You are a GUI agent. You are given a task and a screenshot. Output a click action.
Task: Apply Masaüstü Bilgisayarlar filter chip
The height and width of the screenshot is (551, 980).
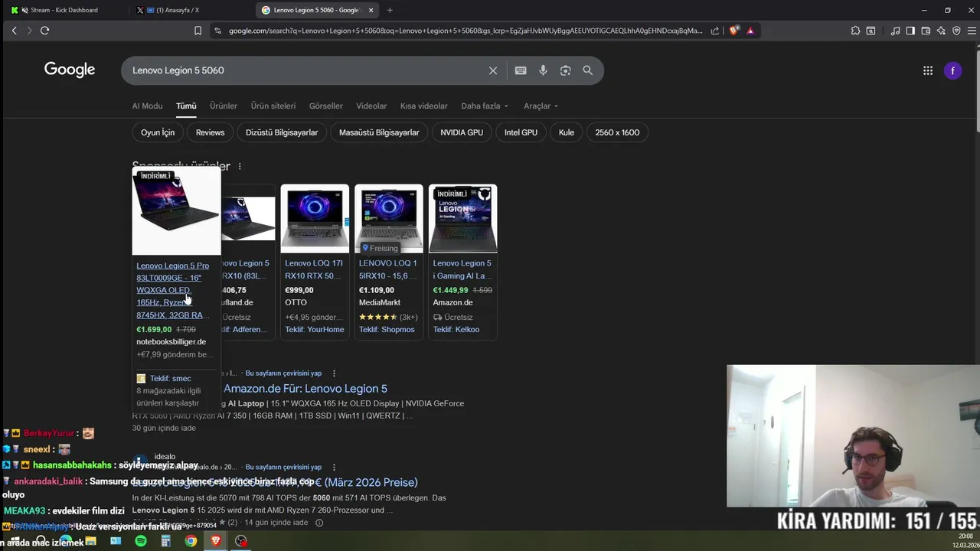(x=379, y=132)
